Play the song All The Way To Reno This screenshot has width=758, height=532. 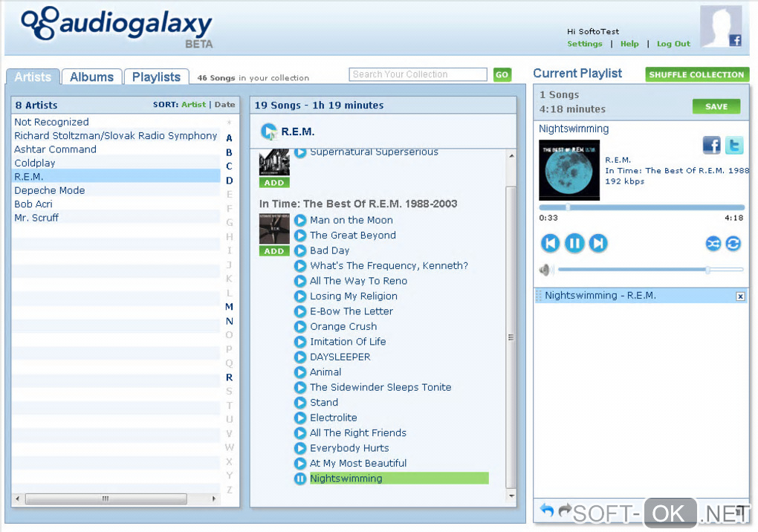pos(300,281)
